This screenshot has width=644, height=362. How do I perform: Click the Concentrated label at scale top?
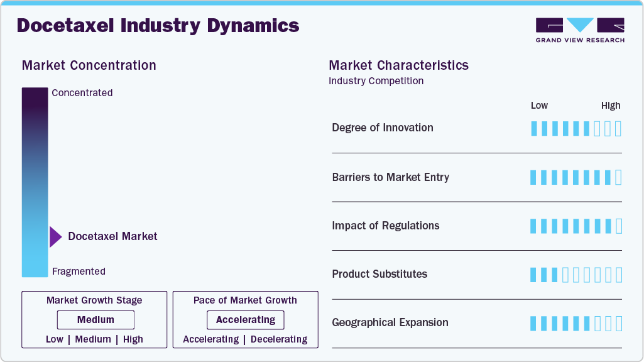coord(82,93)
